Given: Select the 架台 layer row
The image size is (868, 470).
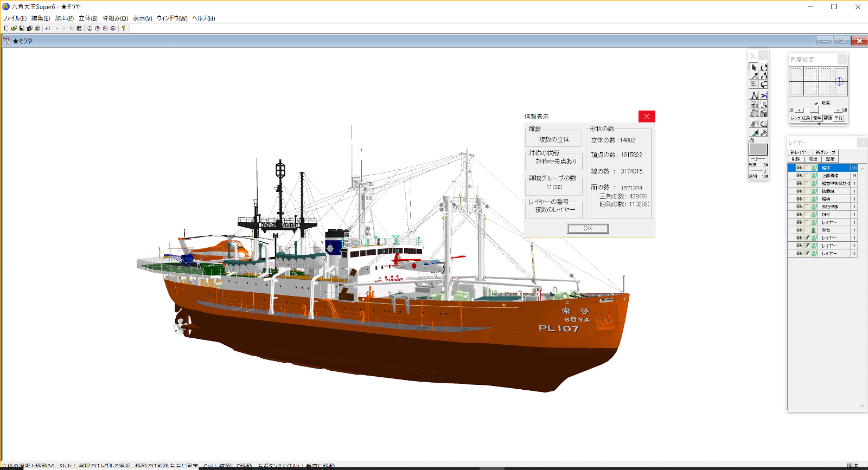Looking at the screenshot, I should [x=822, y=230].
